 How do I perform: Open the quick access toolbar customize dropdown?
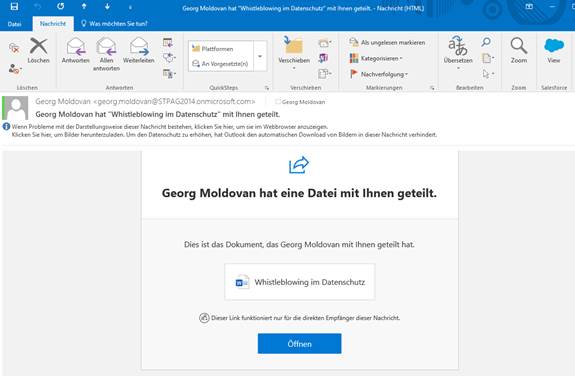[x=130, y=7]
